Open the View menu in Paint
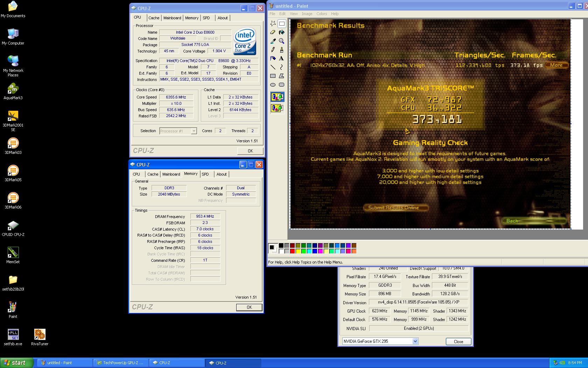Viewport: 588px width, 368px height. coord(294,14)
